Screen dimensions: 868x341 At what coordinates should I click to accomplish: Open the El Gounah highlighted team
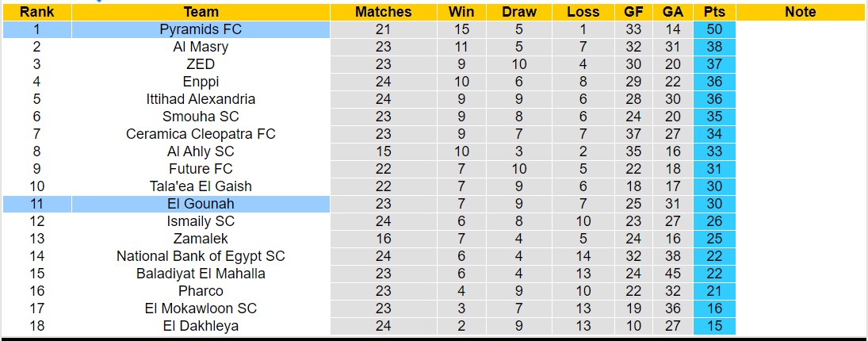[x=201, y=204]
